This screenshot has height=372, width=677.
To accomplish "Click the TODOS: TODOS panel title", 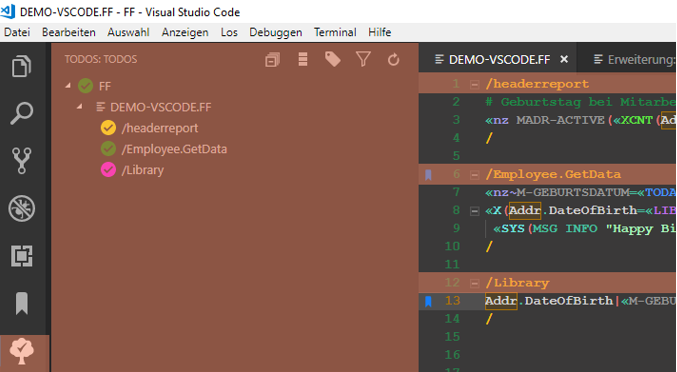I will coord(101,59).
